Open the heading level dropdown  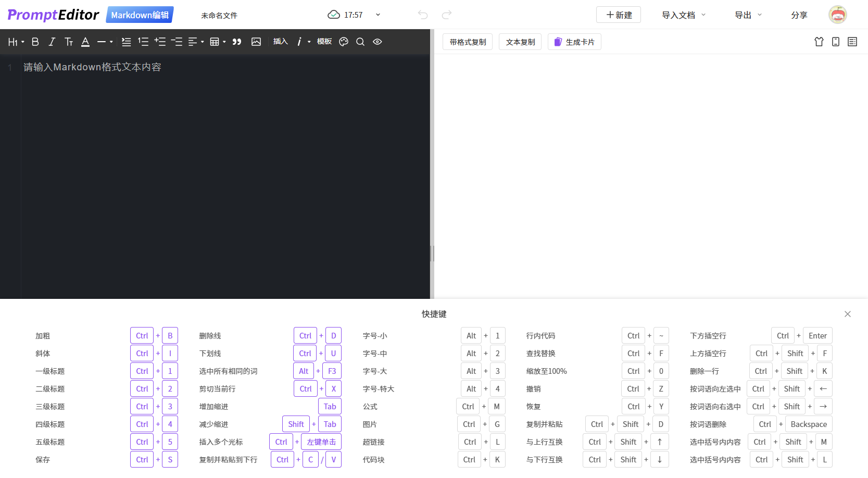coord(16,42)
